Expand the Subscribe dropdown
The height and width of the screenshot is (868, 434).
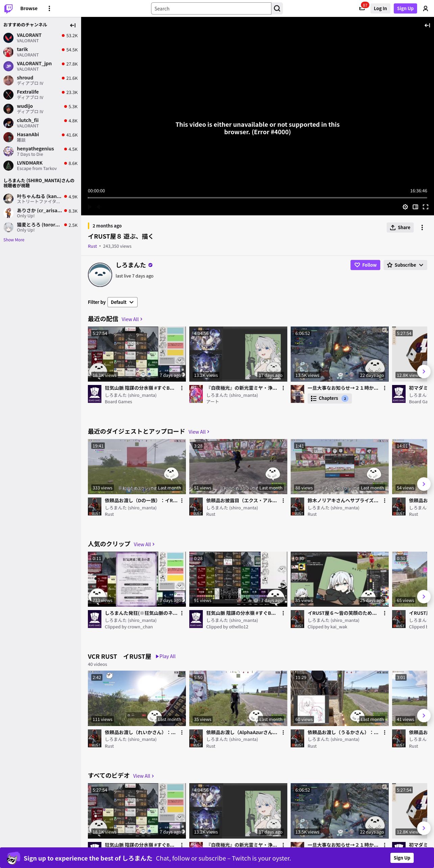tap(405, 265)
